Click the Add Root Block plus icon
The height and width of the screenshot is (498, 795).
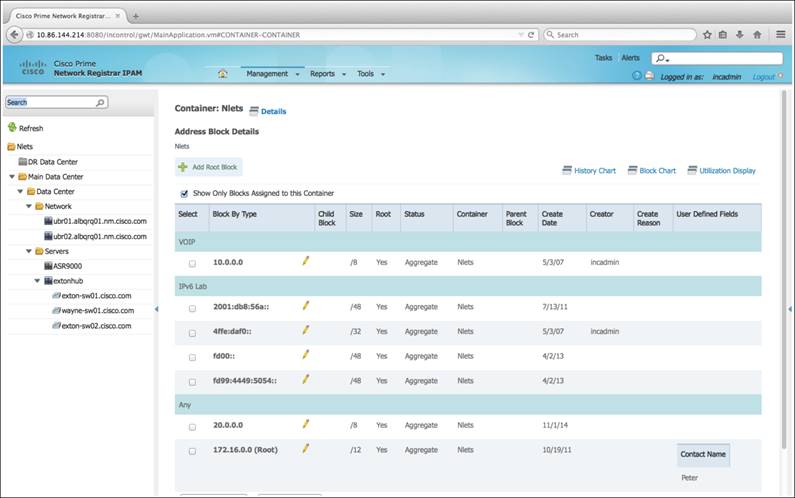pos(183,167)
